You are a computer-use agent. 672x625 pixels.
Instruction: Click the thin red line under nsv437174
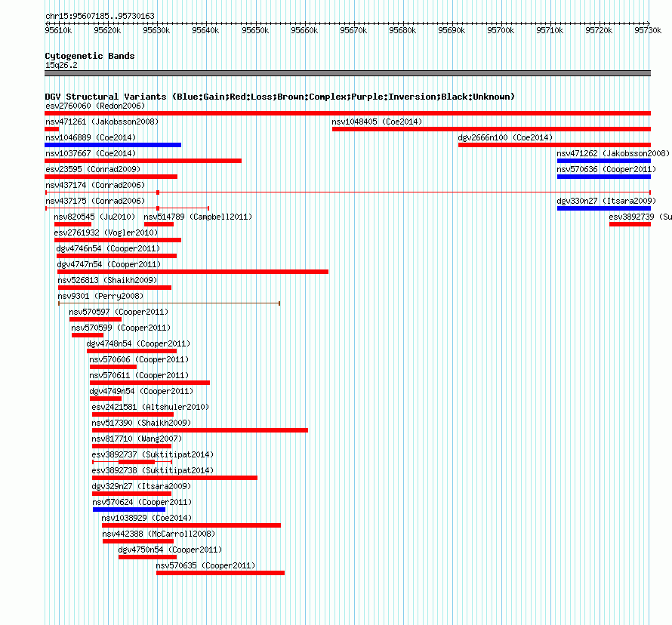pos(347,192)
